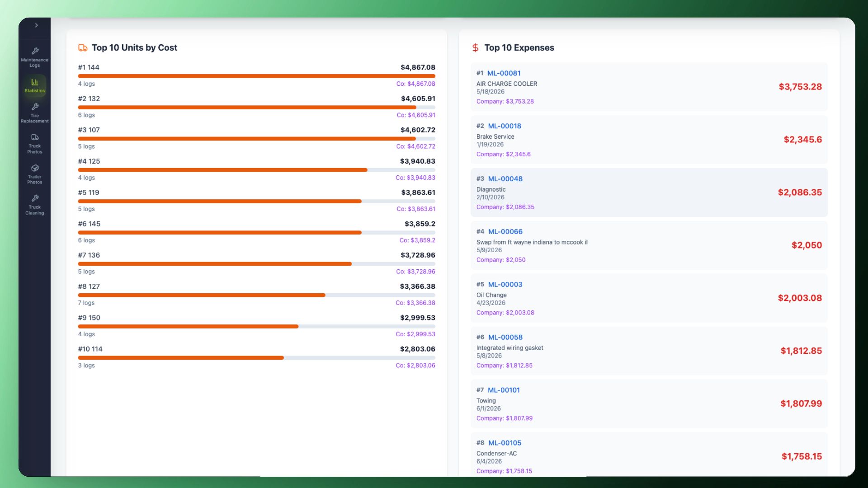The width and height of the screenshot is (868, 488).
Task: Select the Statistics bar chart icon
Action: pyautogui.click(x=35, y=82)
